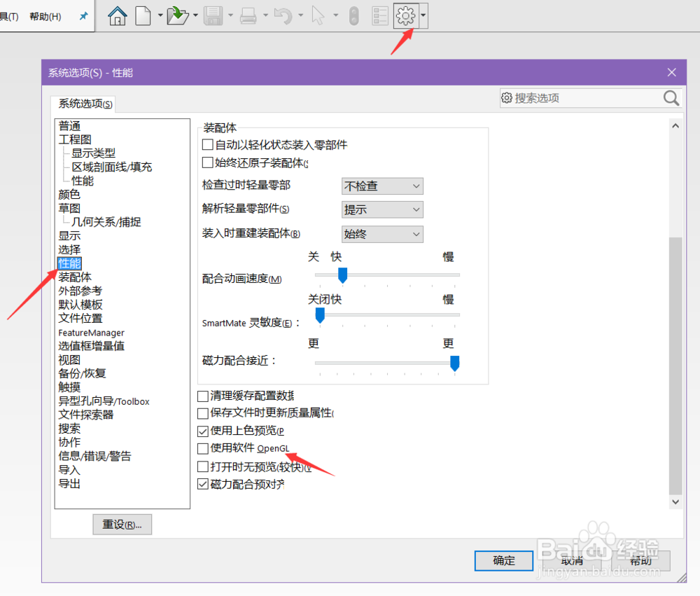Click the 重设(R) button
The image size is (700, 596).
[122, 524]
